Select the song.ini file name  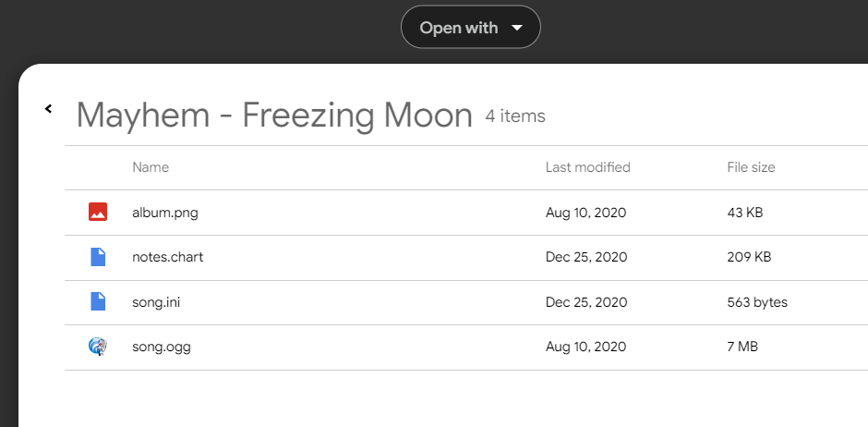tap(158, 302)
